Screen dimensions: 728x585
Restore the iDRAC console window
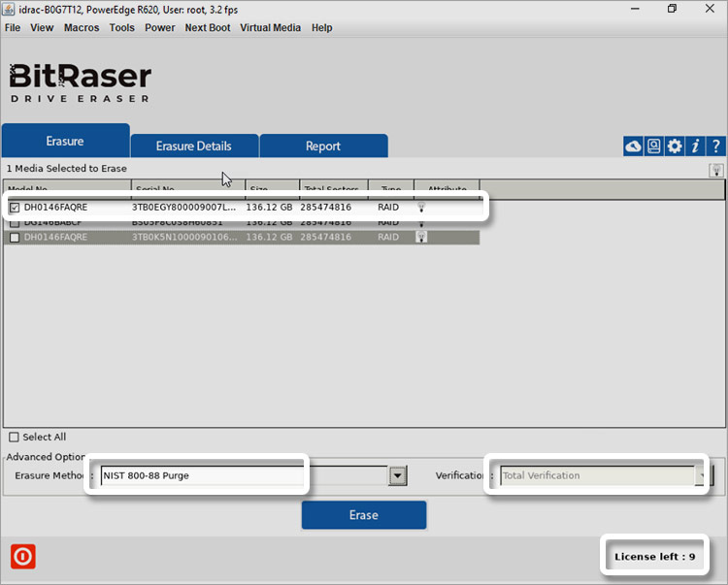(x=672, y=9)
